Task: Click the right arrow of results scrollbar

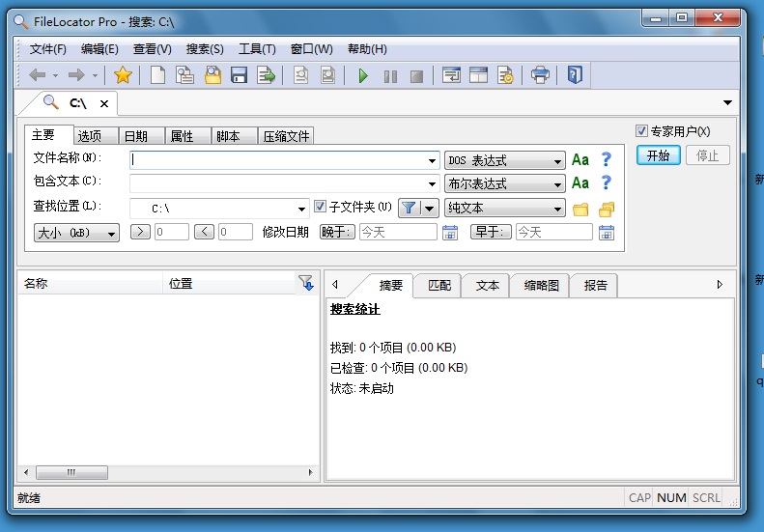Action: 310,472
